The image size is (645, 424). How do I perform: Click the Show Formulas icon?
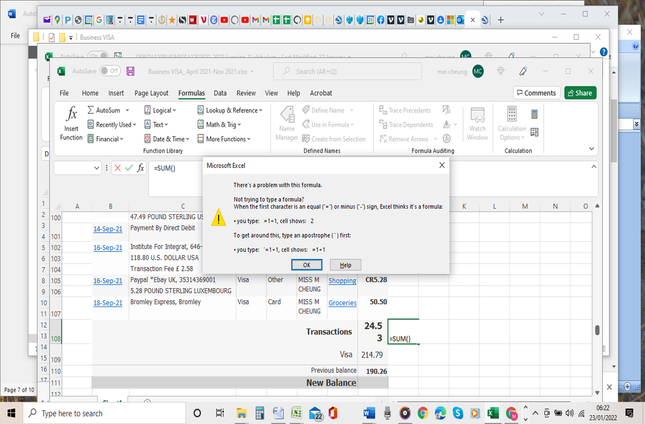[447, 110]
